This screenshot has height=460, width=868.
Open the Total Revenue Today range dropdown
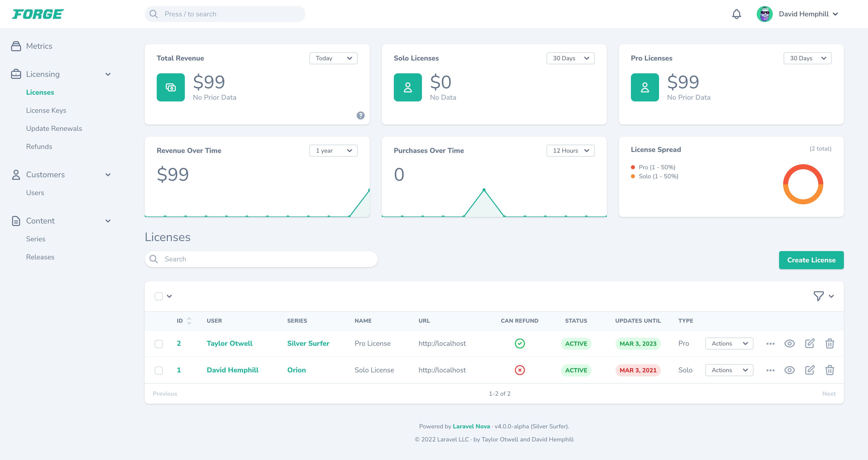[333, 58]
